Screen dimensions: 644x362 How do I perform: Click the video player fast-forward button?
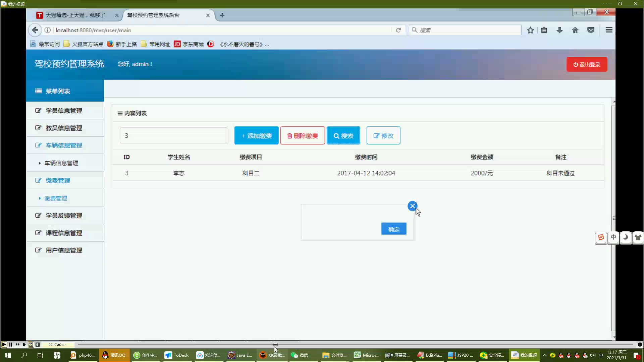17,345
